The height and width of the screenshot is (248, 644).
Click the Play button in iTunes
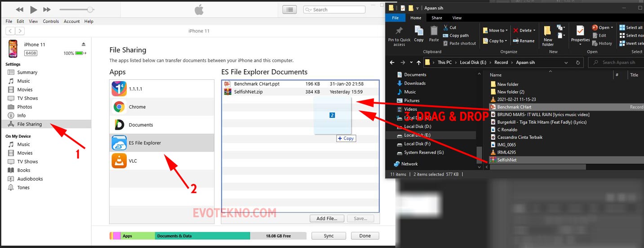click(33, 9)
